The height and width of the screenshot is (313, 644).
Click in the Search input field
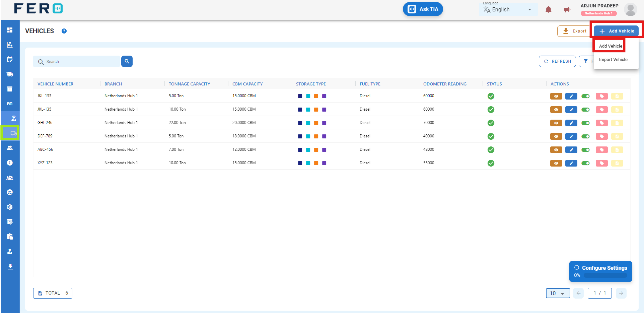tap(76, 61)
